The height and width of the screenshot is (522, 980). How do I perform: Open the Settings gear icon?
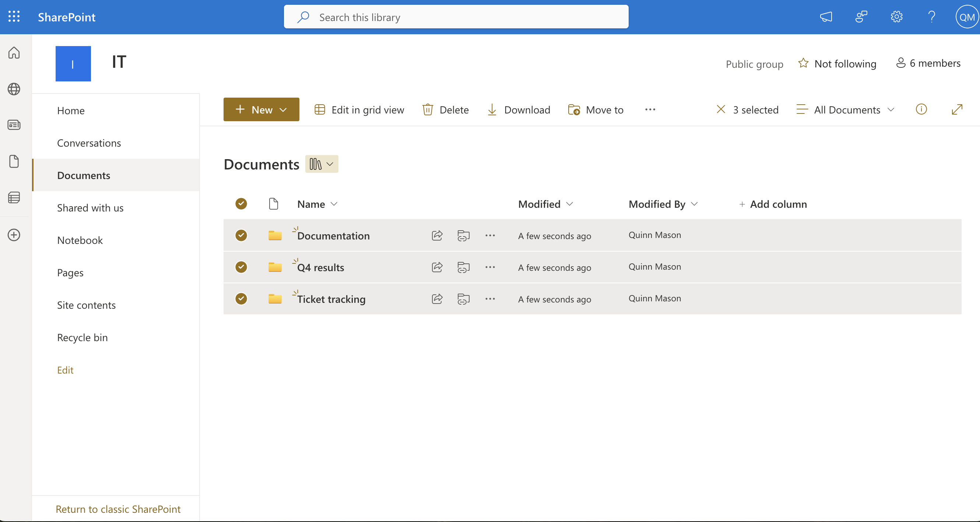[897, 17]
